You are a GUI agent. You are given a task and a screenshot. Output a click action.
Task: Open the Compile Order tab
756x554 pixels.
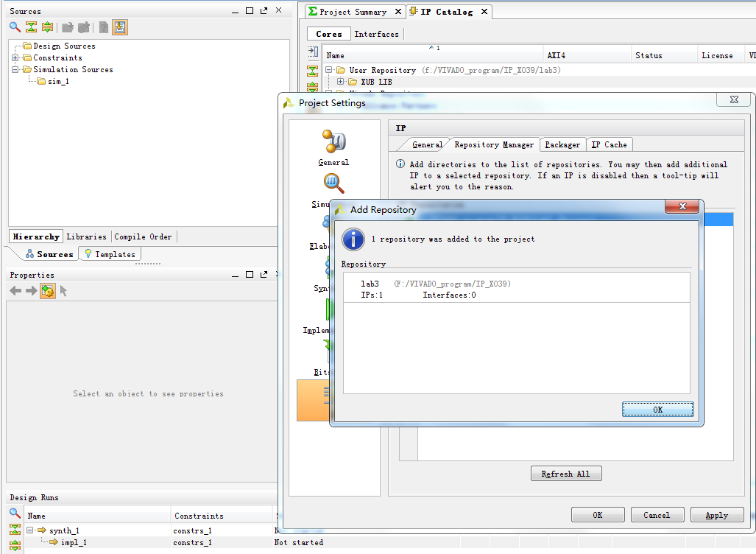tap(143, 236)
